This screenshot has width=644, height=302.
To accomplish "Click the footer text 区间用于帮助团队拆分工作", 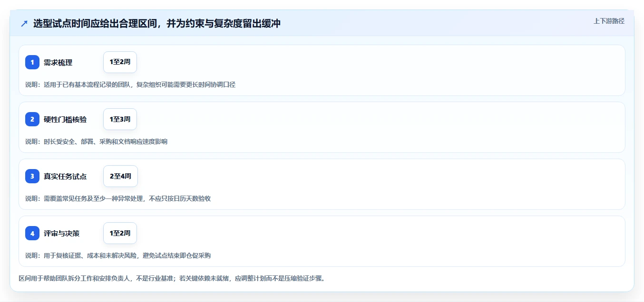I will click(x=172, y=278).
